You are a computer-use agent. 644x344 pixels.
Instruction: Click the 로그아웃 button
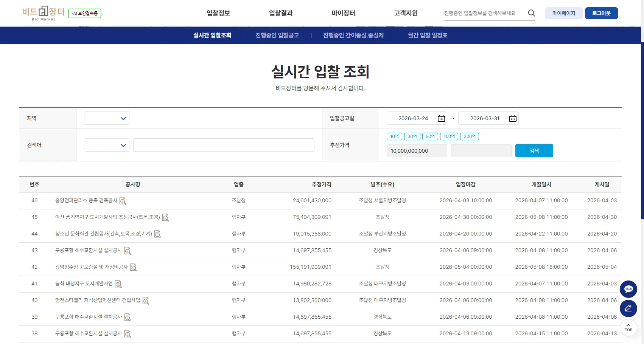click(602, 13)
